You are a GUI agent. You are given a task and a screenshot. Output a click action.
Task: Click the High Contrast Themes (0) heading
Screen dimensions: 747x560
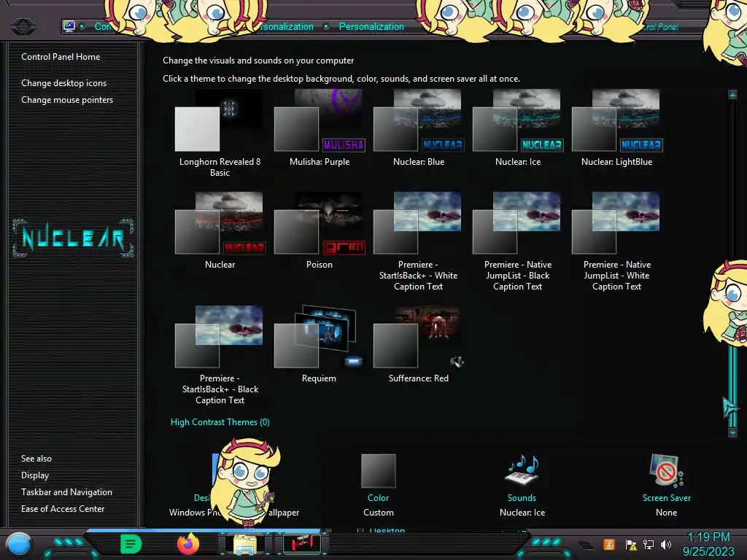[x=220, y=422]
